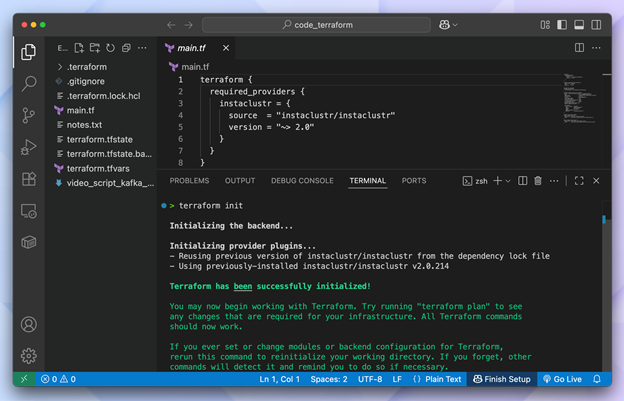Click the zsh terminal shell label
Screen dimensions: 624x401
pos(475,181)
